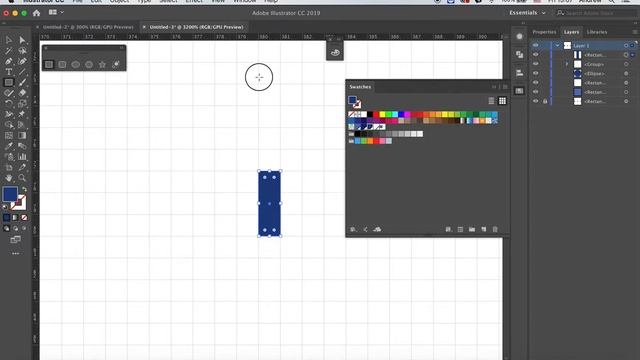
Task: Open the Essentials workspace dropdown
Action: pos(527,13)
